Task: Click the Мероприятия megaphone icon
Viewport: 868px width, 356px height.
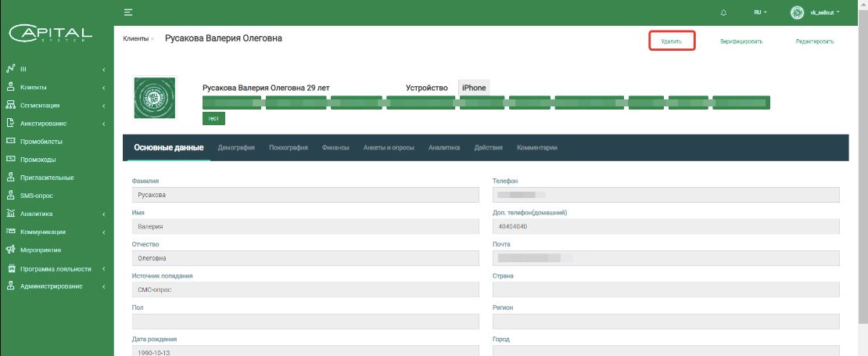Action: [11, 250]
